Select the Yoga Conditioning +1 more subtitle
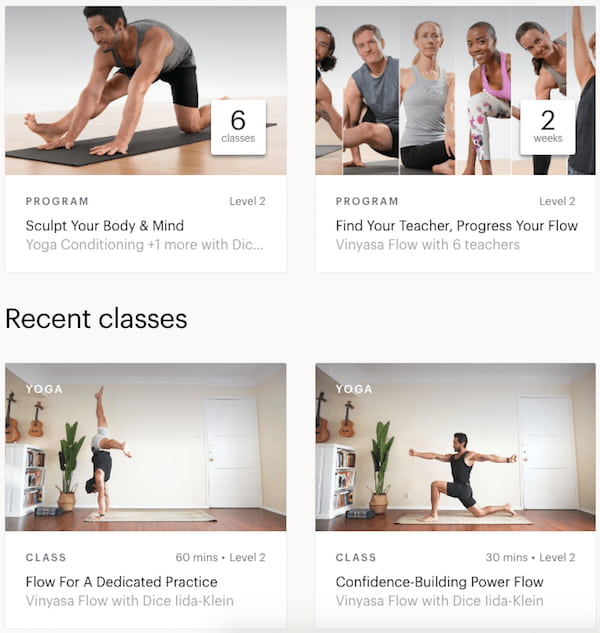600x633 pixels. click(x=145, y=245)
